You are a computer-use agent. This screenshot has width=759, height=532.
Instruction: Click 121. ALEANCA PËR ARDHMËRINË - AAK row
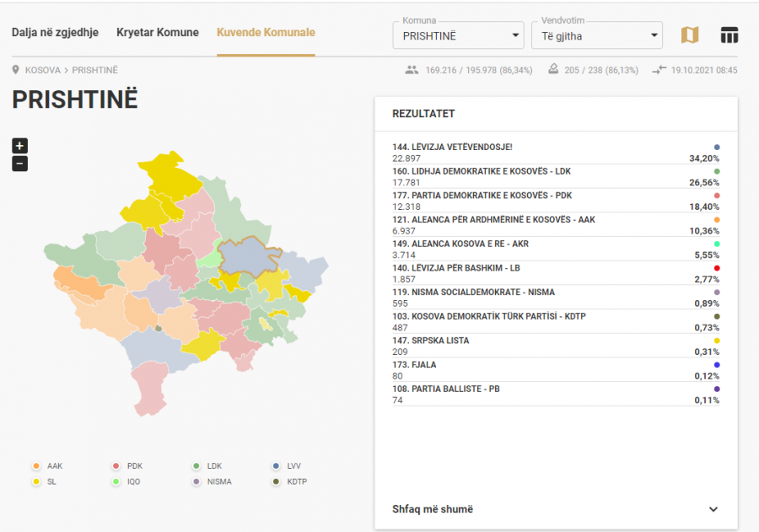[556, 225]
